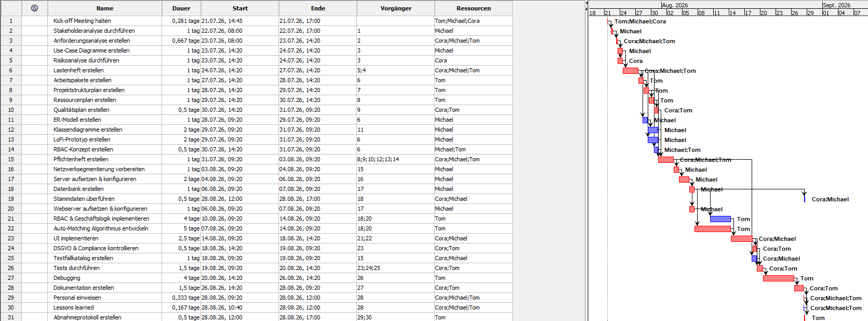Select the task name 'Stakeholderanalyse durchführen'

tap(94, 31)
